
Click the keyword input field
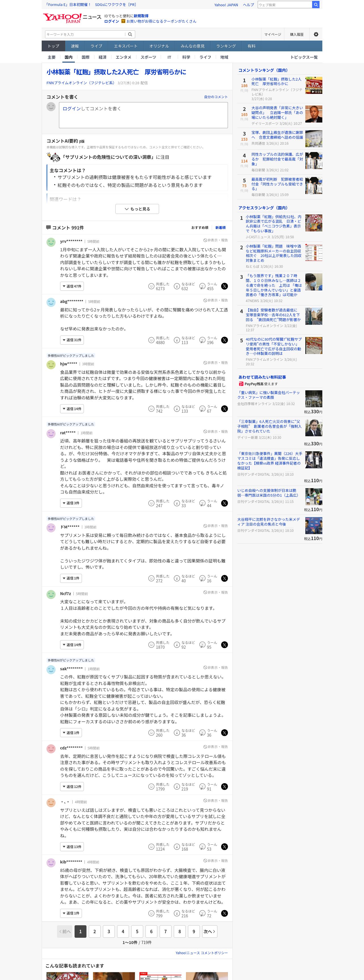[x=85, y=34]
